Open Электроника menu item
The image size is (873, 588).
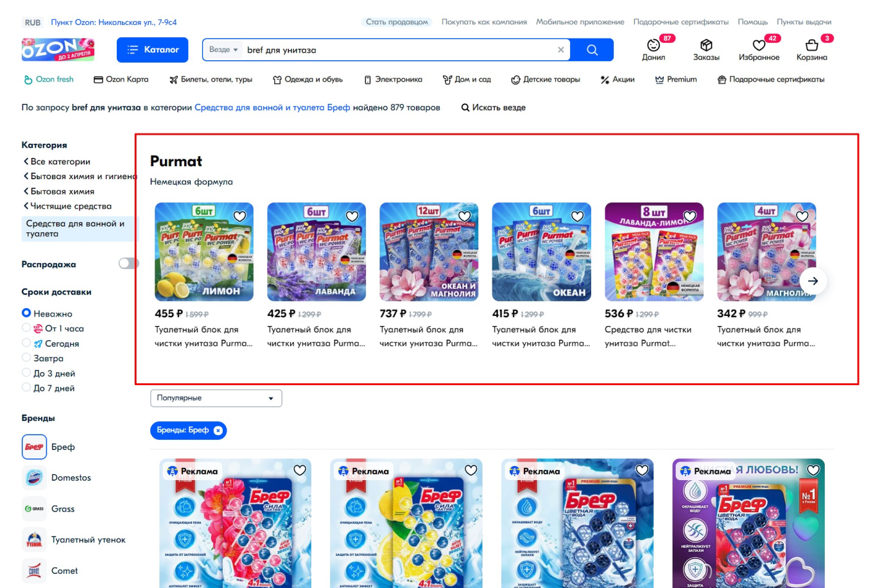coord(393,80)
